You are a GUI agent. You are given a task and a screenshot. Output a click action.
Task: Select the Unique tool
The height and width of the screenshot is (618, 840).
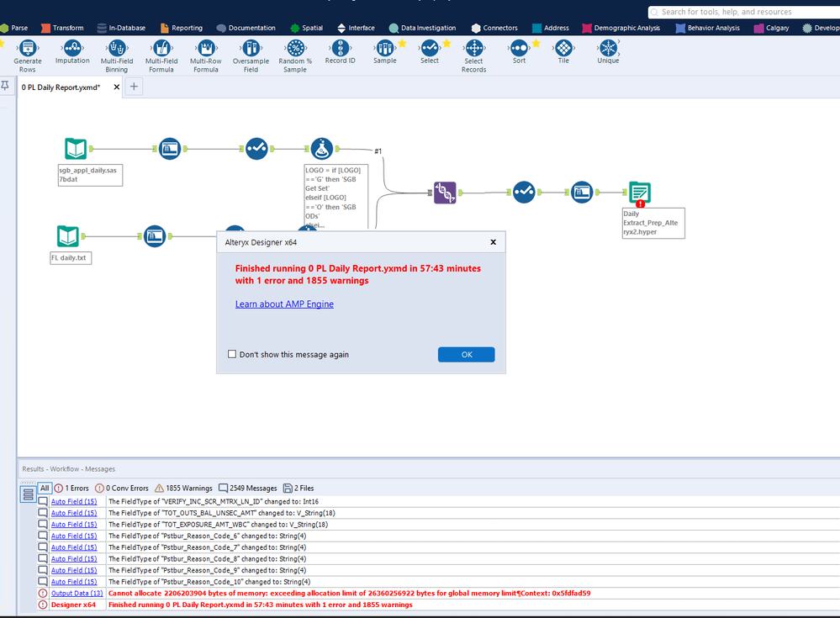pyautogui.click(x=608, y=52)
